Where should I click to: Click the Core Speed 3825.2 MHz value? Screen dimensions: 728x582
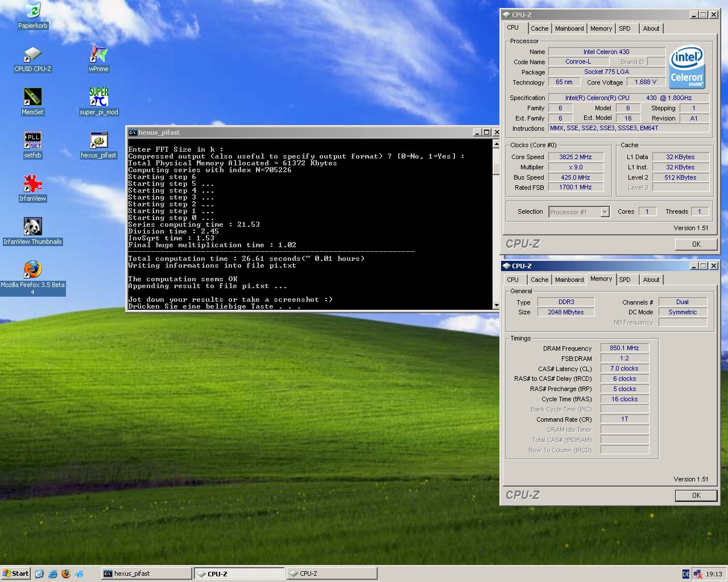pos(576,157)
